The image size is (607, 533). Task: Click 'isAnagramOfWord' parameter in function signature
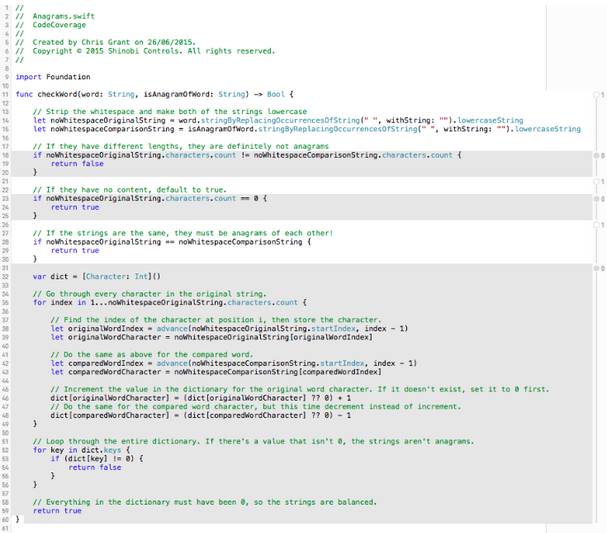178,94
